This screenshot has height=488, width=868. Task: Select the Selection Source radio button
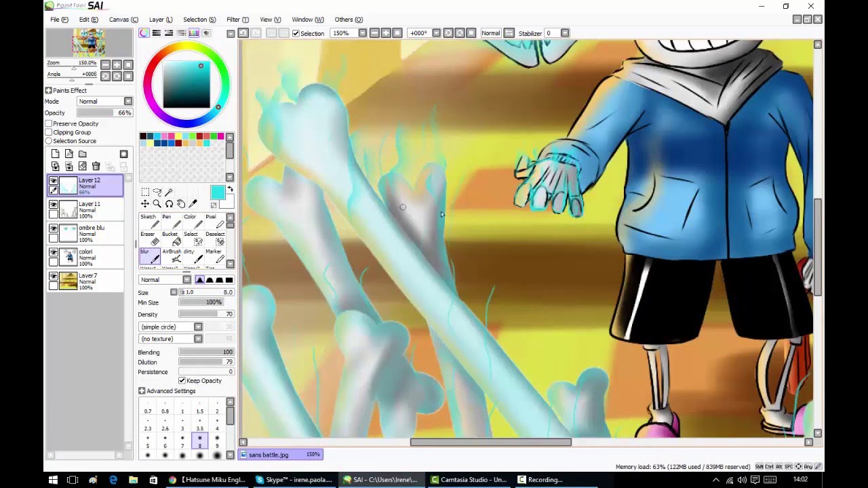pos(49,141)
